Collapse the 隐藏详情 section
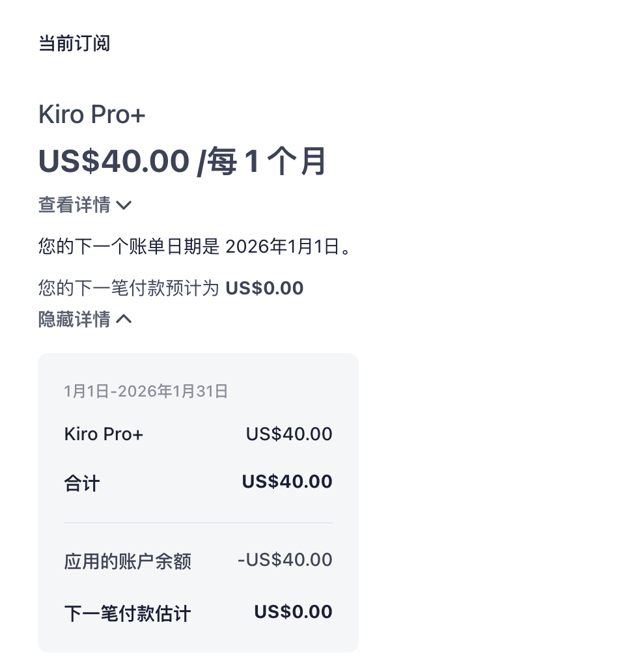The height and width of the screenshot is (672, 642). [x=85, y=319]
